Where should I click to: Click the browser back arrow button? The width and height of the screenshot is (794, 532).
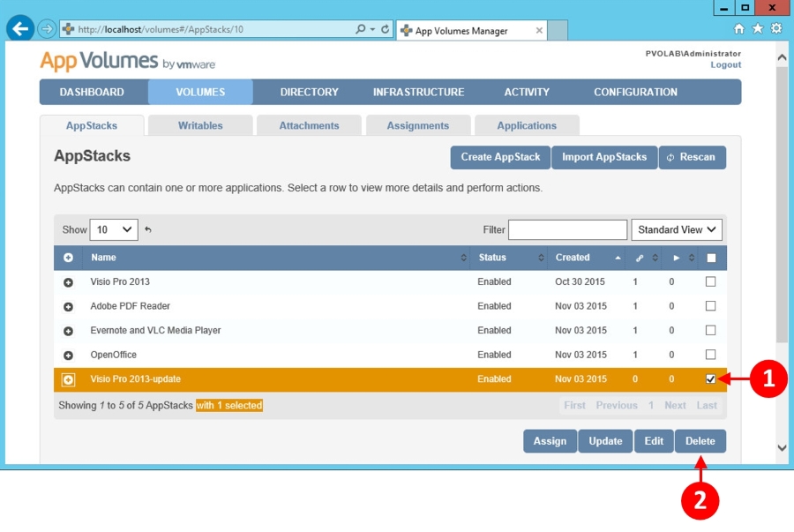(20, 29)
